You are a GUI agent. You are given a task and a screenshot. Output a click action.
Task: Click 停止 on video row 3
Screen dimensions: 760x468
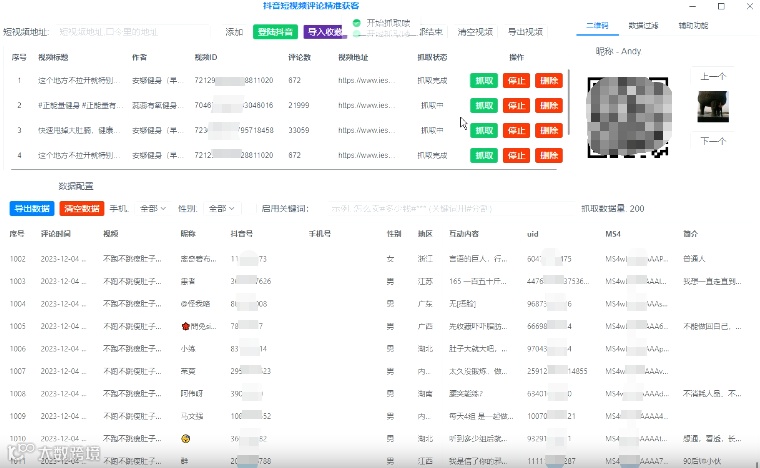(x=516, y=130)
